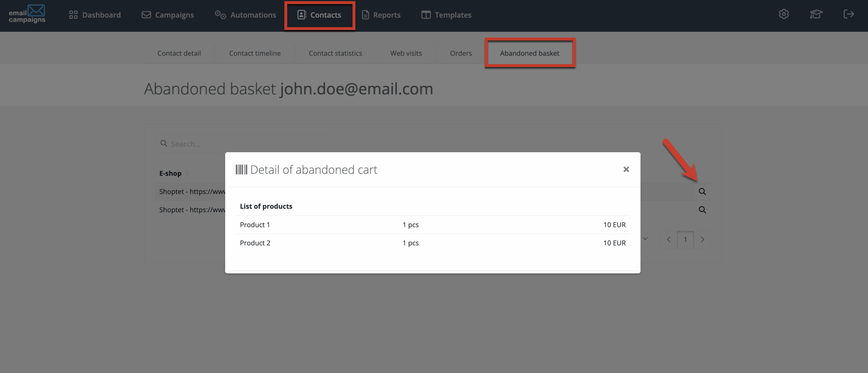Go to the previous page arrow

(668, 240)
